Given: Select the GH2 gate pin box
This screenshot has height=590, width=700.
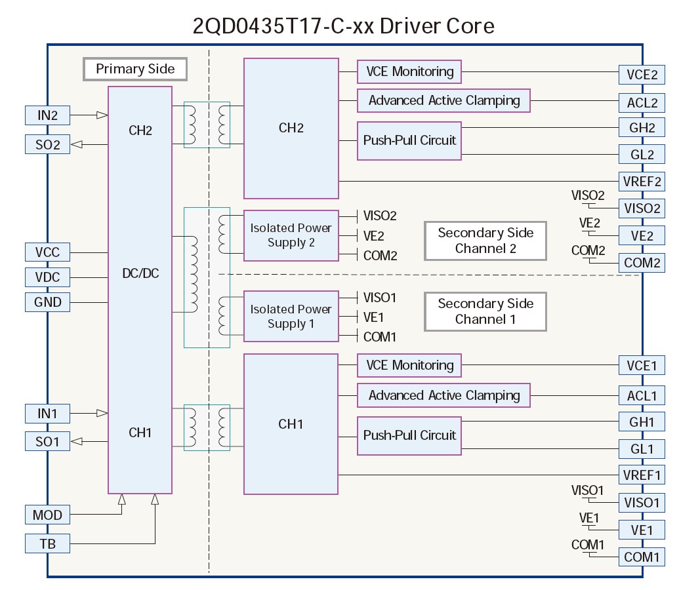Looking at the screenshot, I should (642, 127).
